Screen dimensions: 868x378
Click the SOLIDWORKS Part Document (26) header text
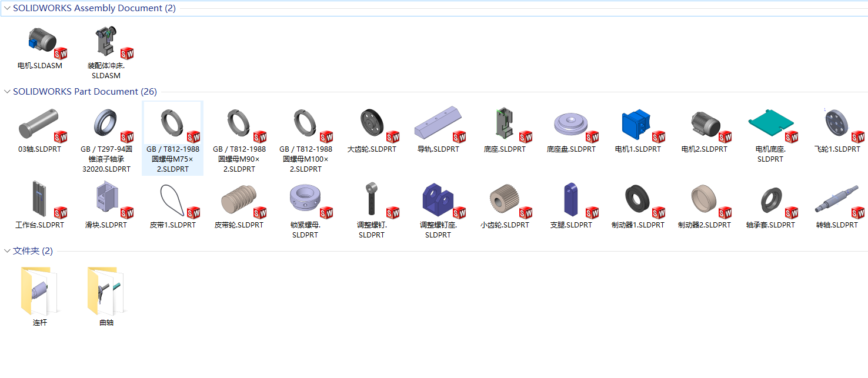[85, 92]
